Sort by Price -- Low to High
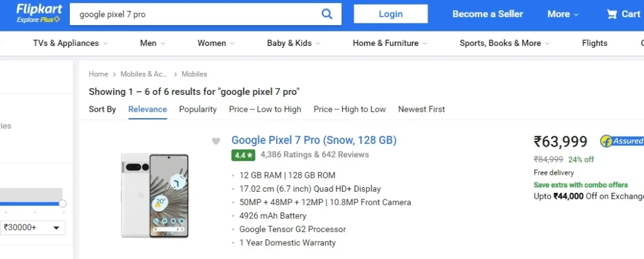Image resolution: width=644 pixels, height=259 pixels. click(265, 109)
